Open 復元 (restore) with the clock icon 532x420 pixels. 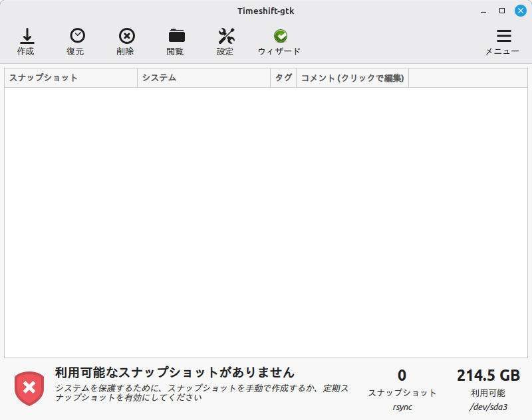click(75, 37)
